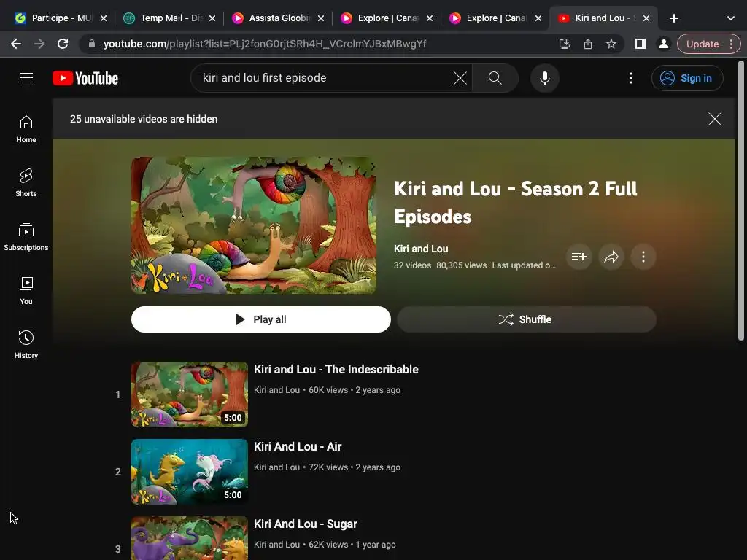Click the 32 videos text
This screenshot has height=560, width=747.
[412, 265]
